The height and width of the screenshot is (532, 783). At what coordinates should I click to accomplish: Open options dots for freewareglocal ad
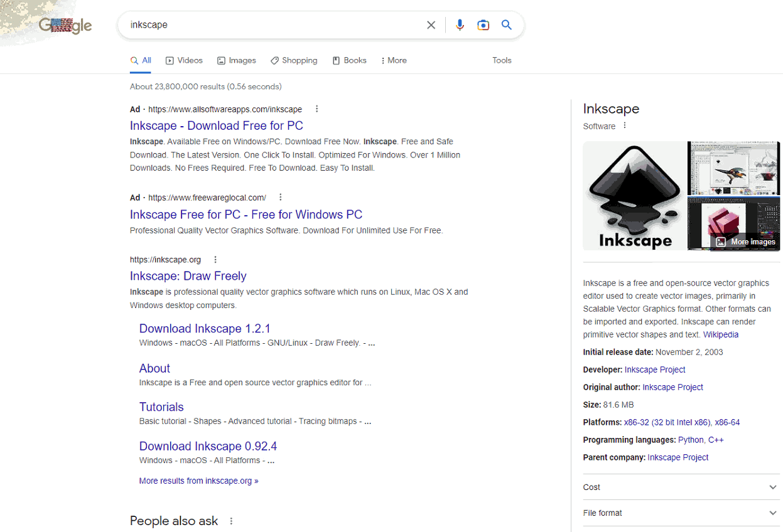(x=281, y=197)
